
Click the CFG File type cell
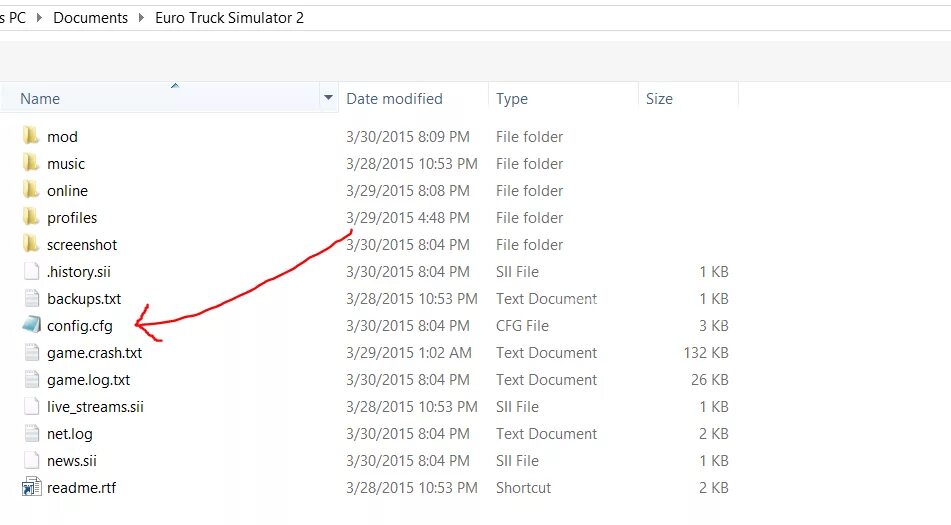tap(522, 326)
